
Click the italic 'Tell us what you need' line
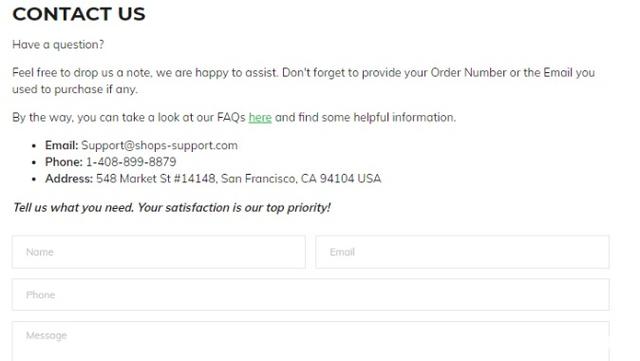tap(171, 208)
